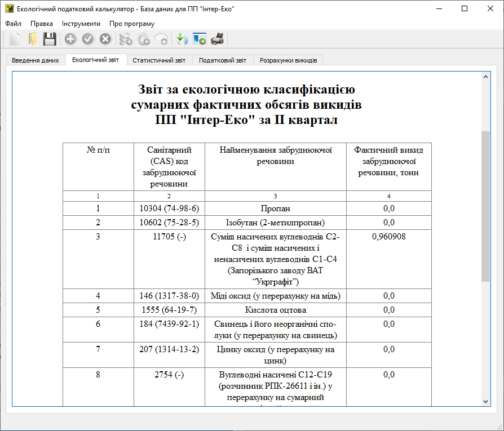
Task: Click the export window icon
Action: point(200,39)
